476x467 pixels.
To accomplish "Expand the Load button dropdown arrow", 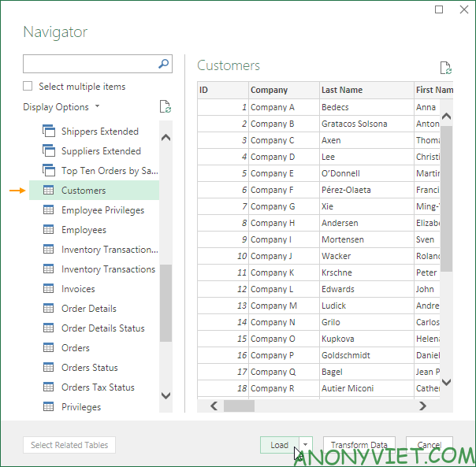I will pyautogui.click(x=306, y=445).
